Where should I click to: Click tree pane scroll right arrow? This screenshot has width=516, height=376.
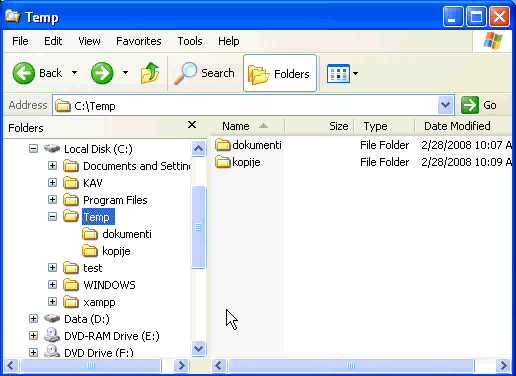(x=181, y=365)
